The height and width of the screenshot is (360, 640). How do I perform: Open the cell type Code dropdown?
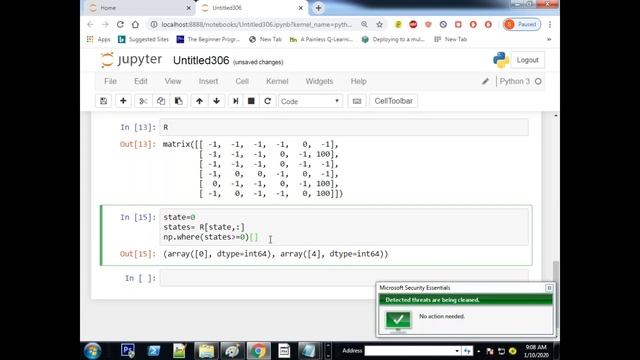pyautogui.click(x=310, y=101)
